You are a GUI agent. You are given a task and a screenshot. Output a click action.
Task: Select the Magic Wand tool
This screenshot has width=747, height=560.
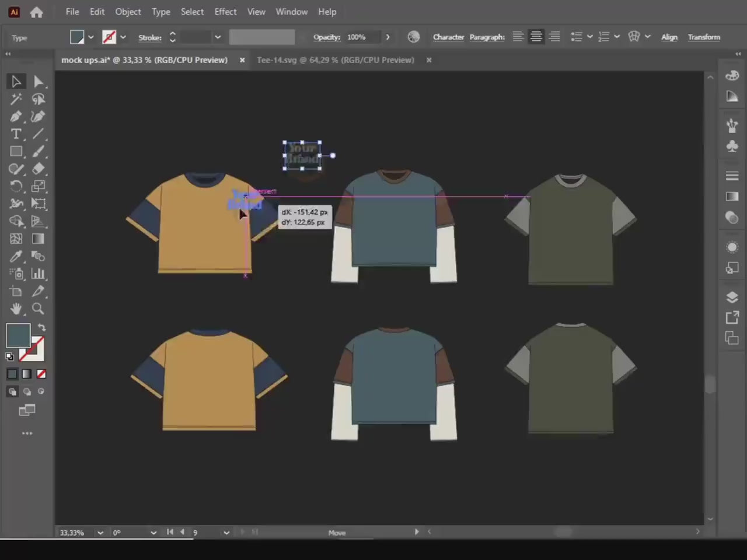pos(16,99)
